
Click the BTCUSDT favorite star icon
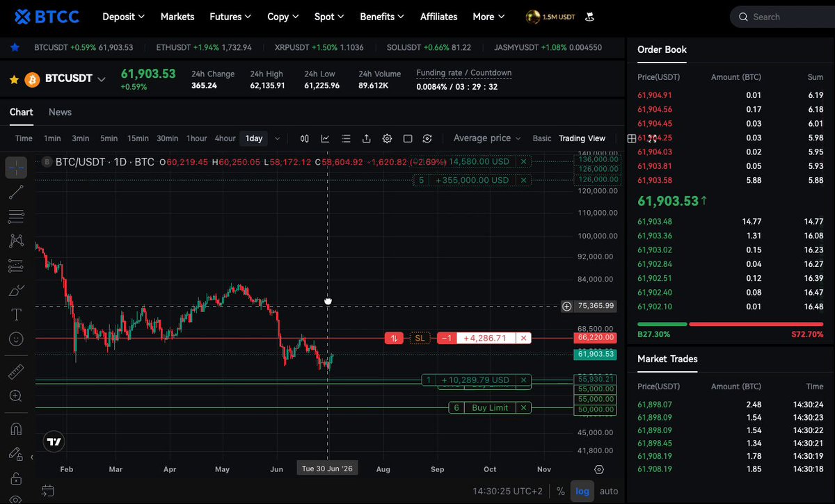point(14,79)
